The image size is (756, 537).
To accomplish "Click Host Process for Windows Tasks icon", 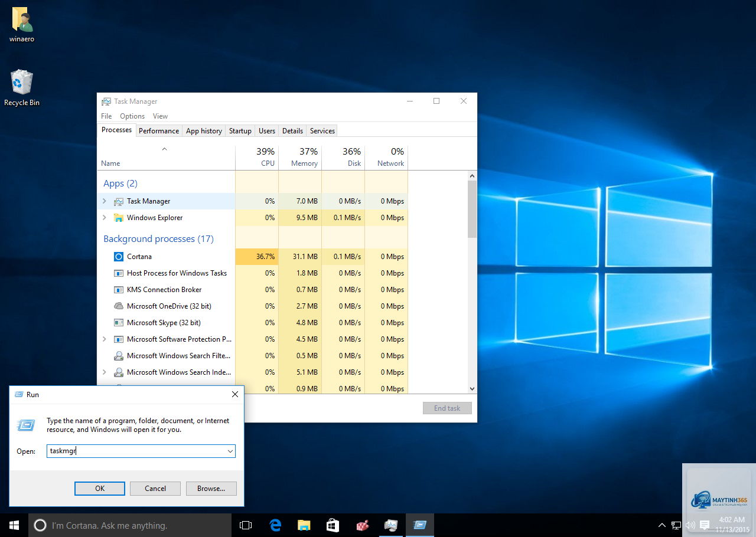I will (119, 273).
